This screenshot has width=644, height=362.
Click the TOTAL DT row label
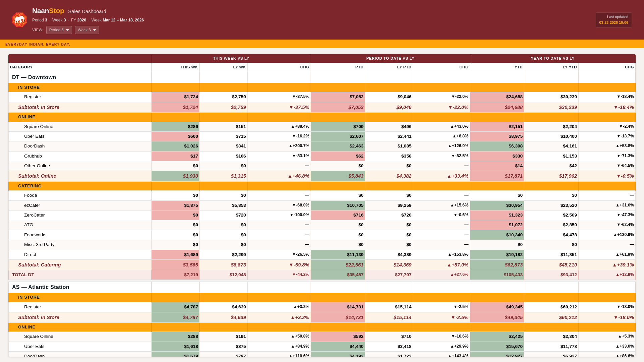[23, 275]
